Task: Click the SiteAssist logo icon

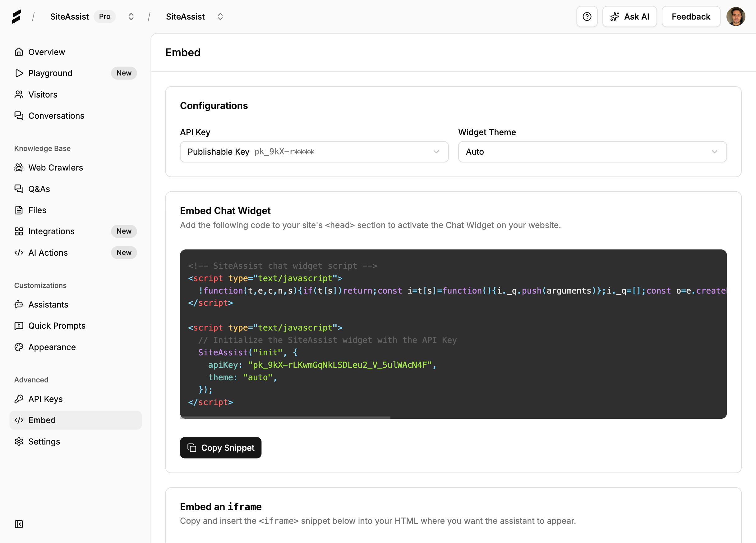Action: point(17,17)
